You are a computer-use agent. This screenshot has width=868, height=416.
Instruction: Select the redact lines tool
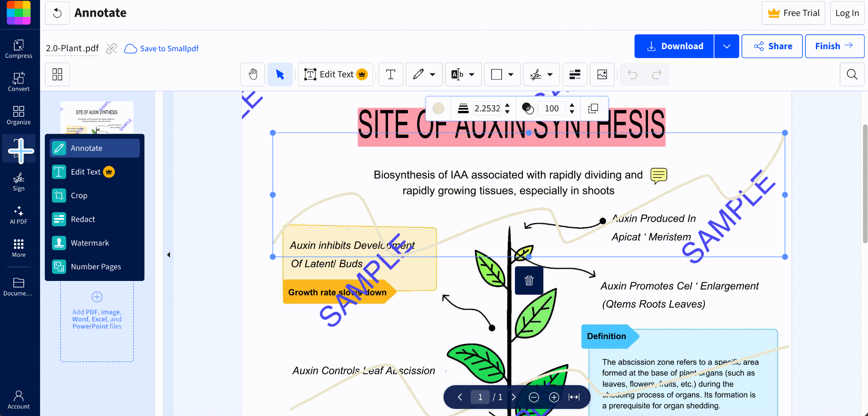point(575,74)
